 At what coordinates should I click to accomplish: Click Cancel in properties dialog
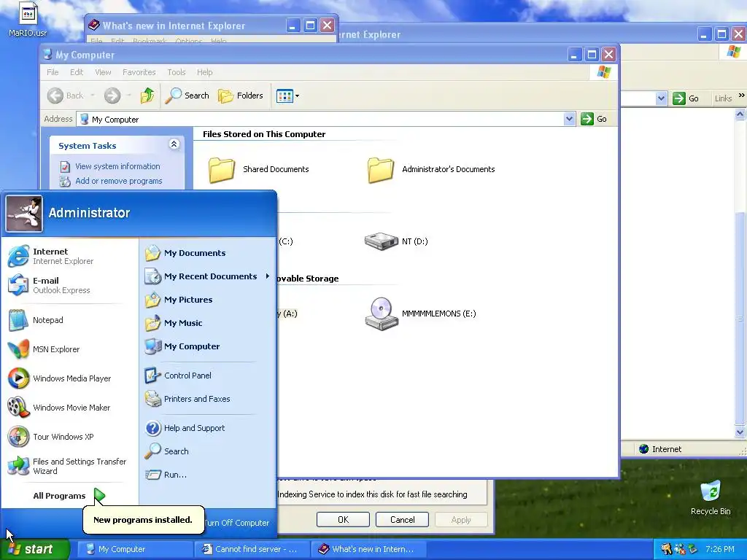click(402, 519)
